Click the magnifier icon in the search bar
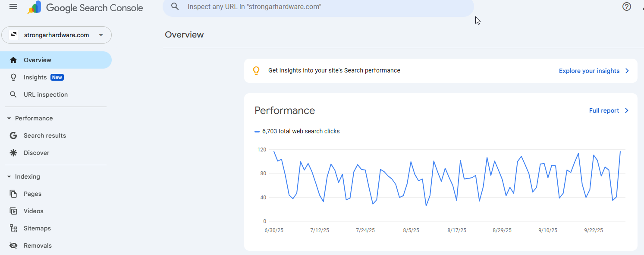The image size is (644, 255). coord(175,6)
